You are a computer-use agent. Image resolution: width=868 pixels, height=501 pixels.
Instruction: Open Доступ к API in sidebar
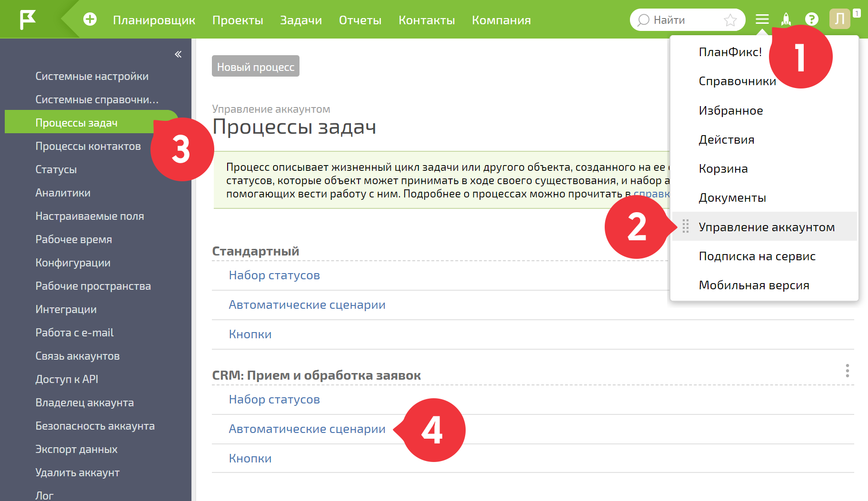(x=67, y=379)
